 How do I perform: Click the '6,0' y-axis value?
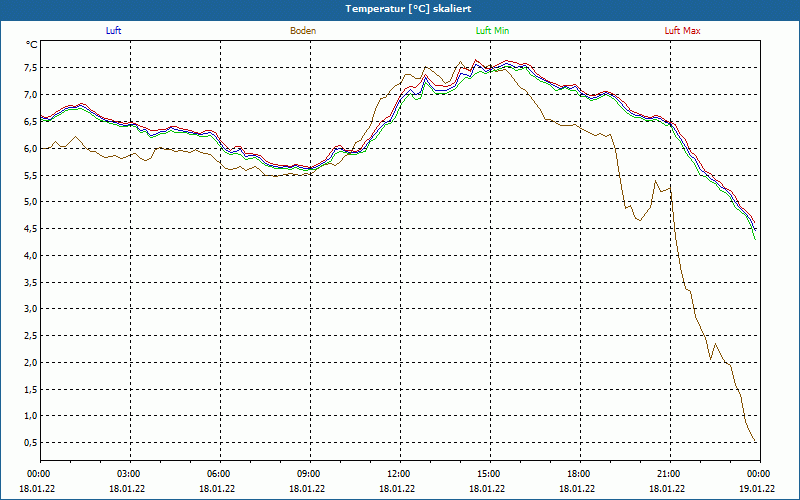click(x=31, y=148)
